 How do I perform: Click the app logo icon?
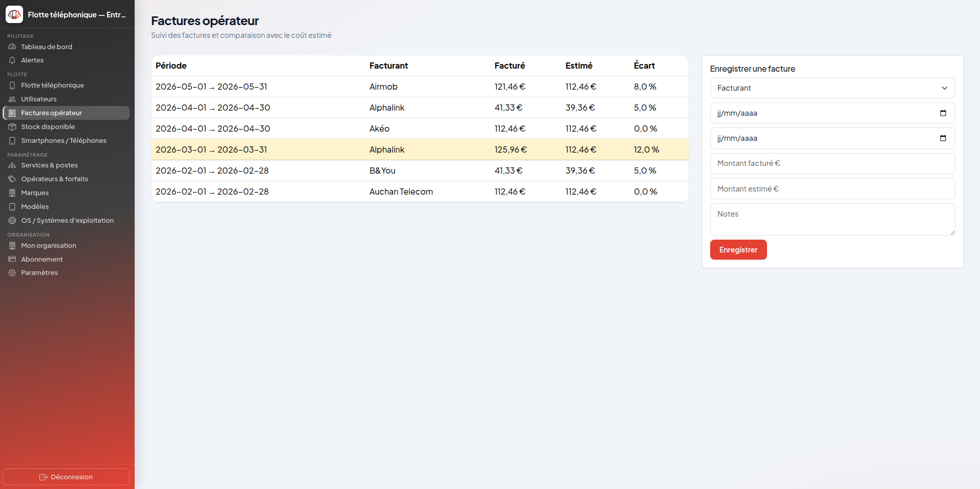(x=14, y=14)
